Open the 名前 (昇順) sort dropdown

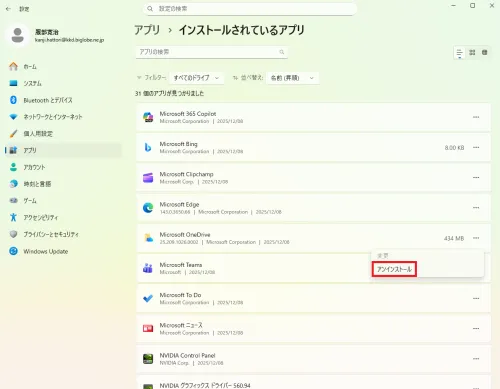(293, 78)
